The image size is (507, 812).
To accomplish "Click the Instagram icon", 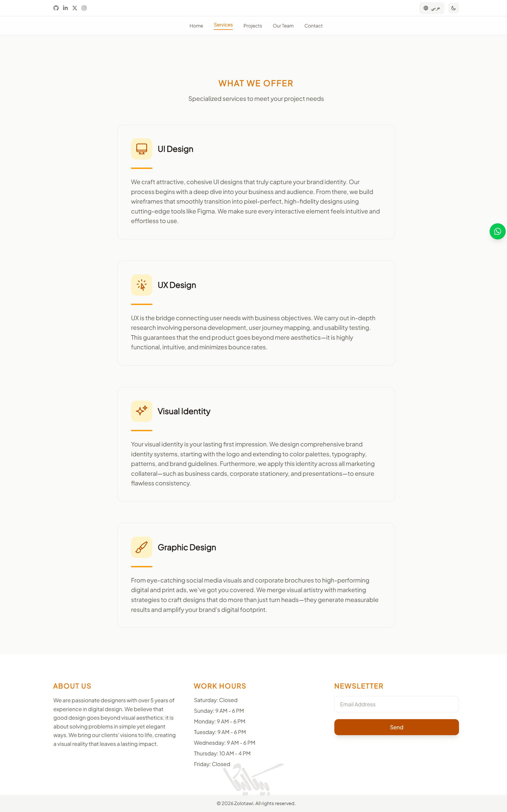I will (x=84, y=8).
